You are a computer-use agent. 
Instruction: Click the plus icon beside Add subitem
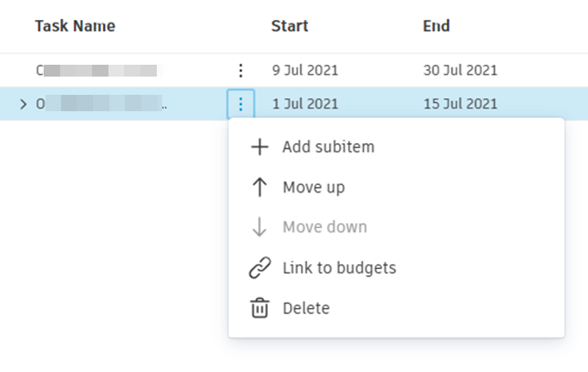pos(260,147)
